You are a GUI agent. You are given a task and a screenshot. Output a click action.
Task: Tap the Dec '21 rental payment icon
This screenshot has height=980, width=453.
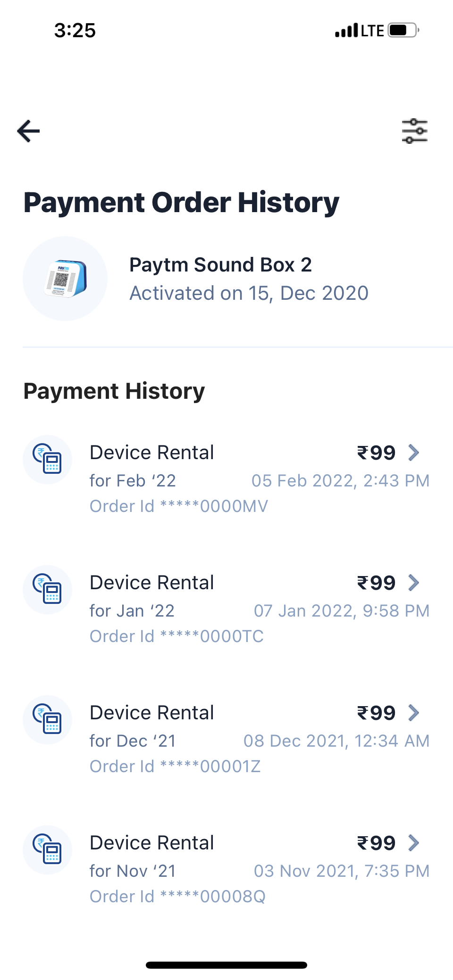point(47,720)
